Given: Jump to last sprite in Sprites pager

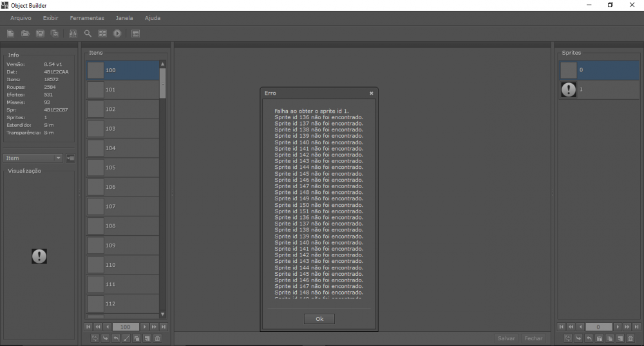Looking at the screenshot, I should 637,327.
